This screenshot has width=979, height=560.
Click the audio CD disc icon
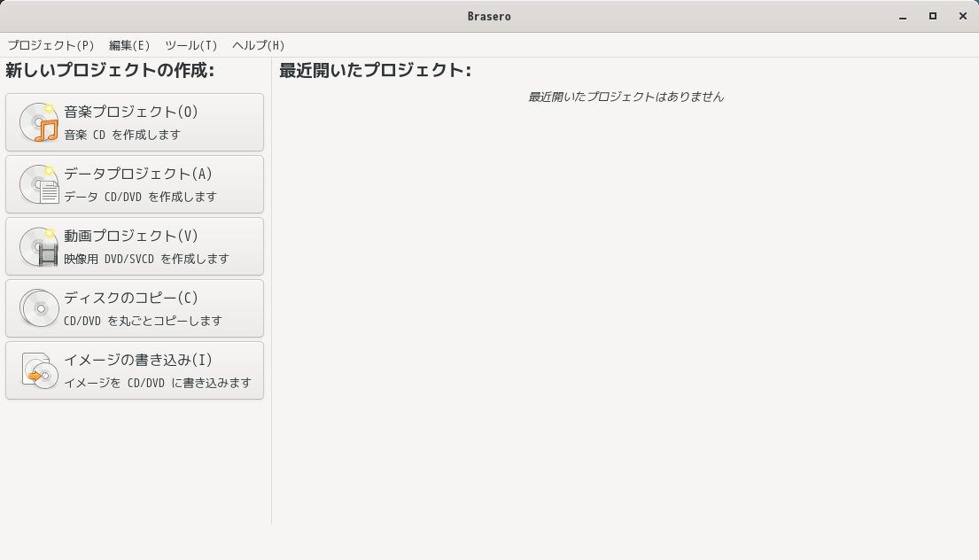point(37,121)
